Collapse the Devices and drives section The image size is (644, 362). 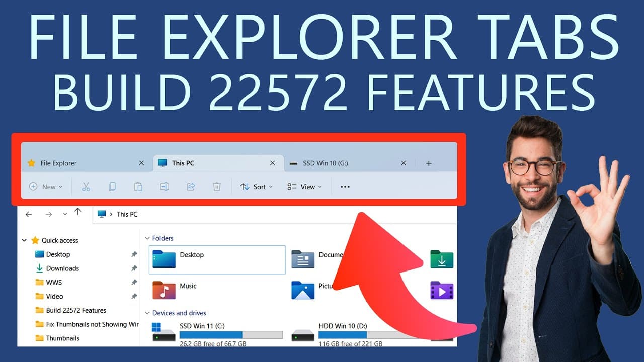[147, 313]
